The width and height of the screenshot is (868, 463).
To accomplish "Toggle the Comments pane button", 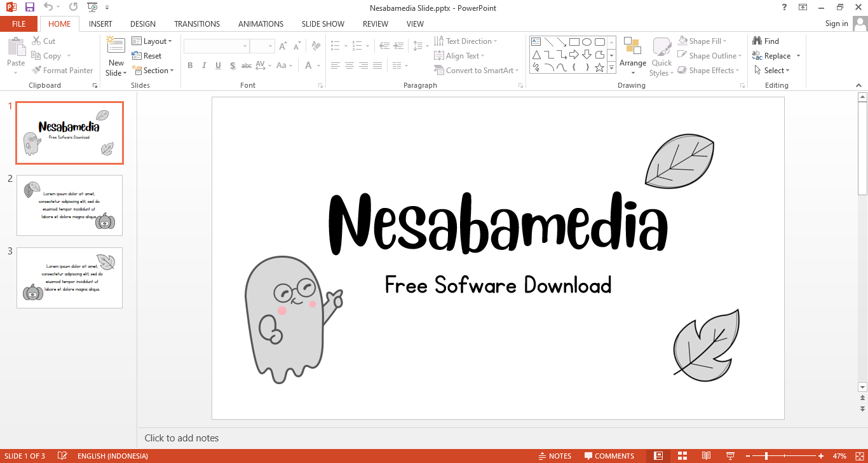I will click(609, 456).
